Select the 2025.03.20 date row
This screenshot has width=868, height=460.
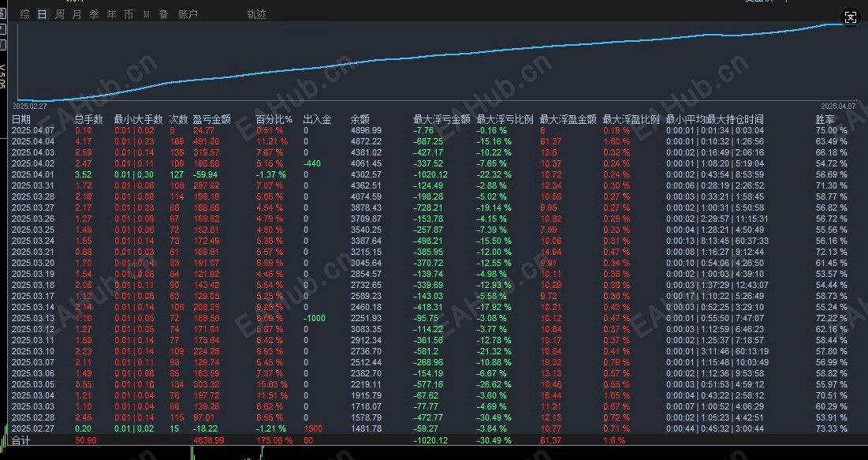click(33, 261)
